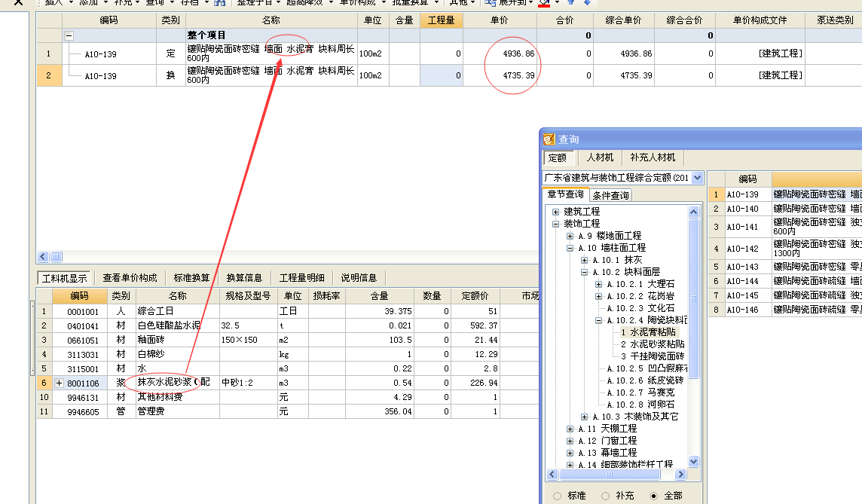
Task: Switch to 标准换算 tab
Action: coord(191,278)
